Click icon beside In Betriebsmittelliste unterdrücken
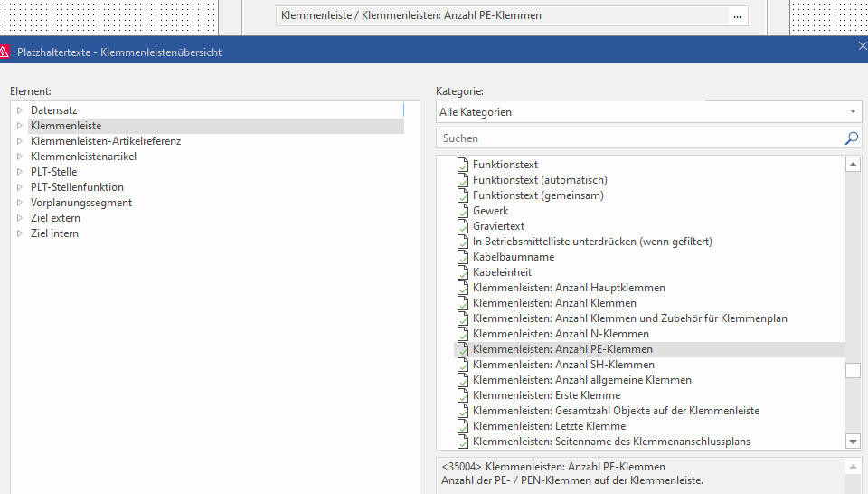 pos(463,242)
